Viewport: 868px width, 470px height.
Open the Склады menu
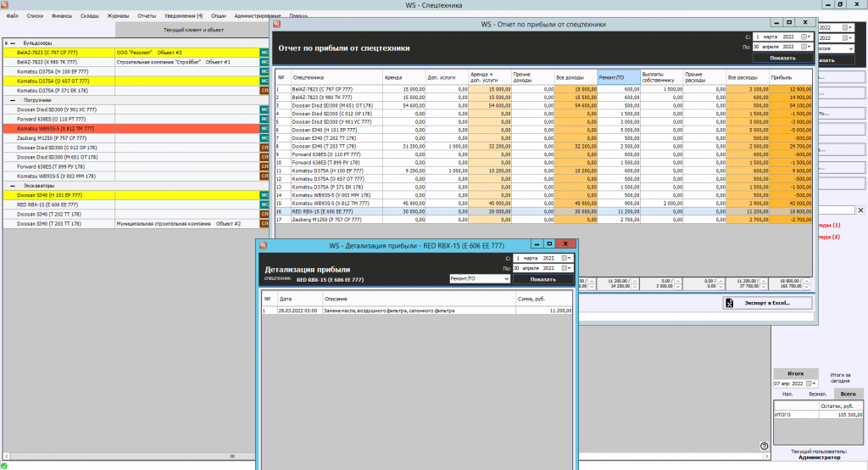[x=89, y=16]
